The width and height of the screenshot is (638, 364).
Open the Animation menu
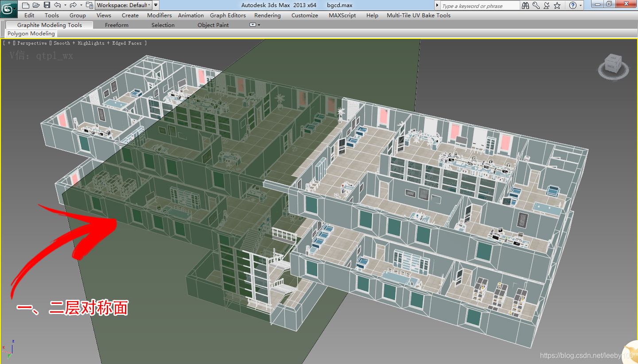tap(191, 15)
